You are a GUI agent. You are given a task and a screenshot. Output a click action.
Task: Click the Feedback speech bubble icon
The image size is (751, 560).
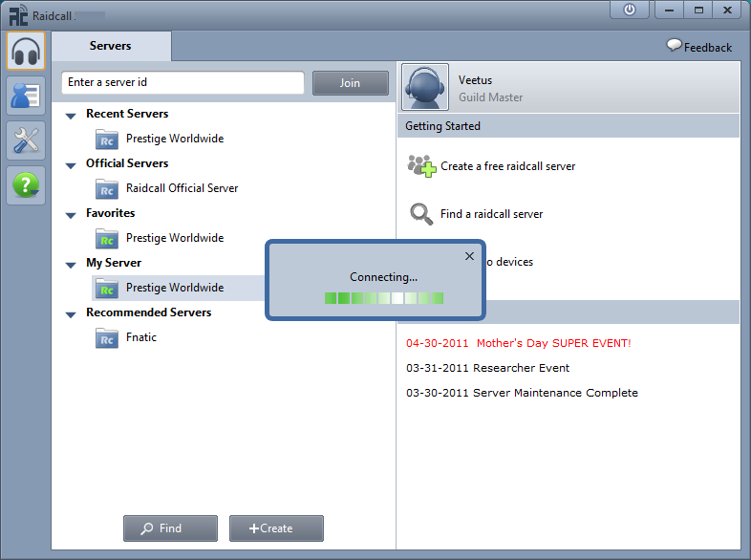pos(674,46)
